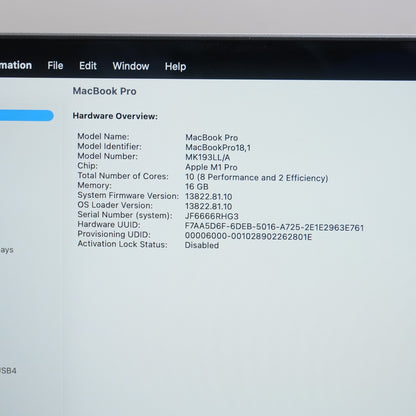Select the value MK193LL/A
This screenshot has width=416, height=416.
(207, 157)
